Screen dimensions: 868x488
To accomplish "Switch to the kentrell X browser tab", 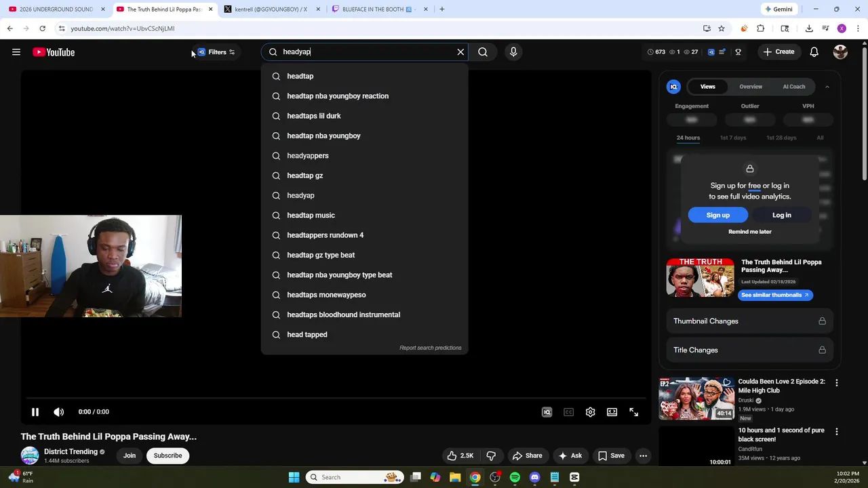I will pos(271,9).
